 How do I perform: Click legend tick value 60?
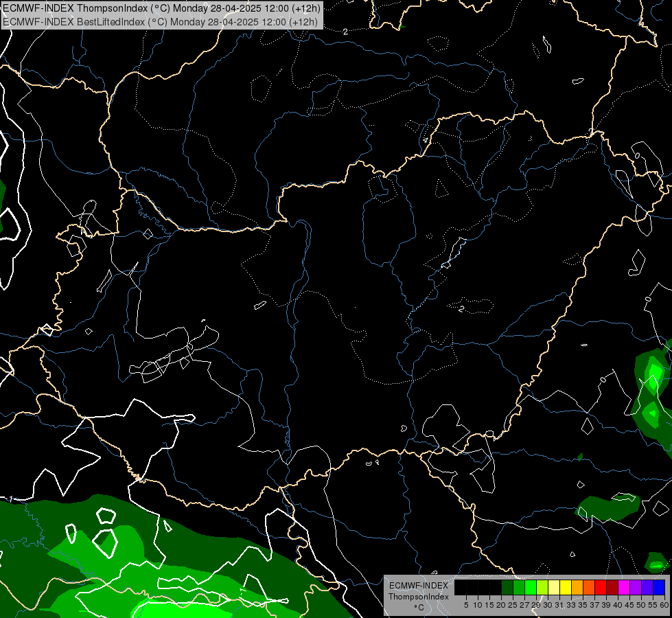tap(664, 605)
